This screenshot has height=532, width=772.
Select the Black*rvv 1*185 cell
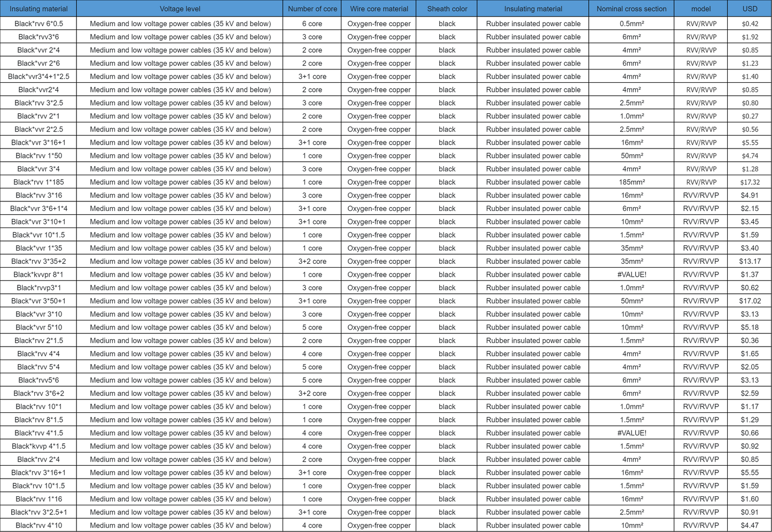(38, 182)
